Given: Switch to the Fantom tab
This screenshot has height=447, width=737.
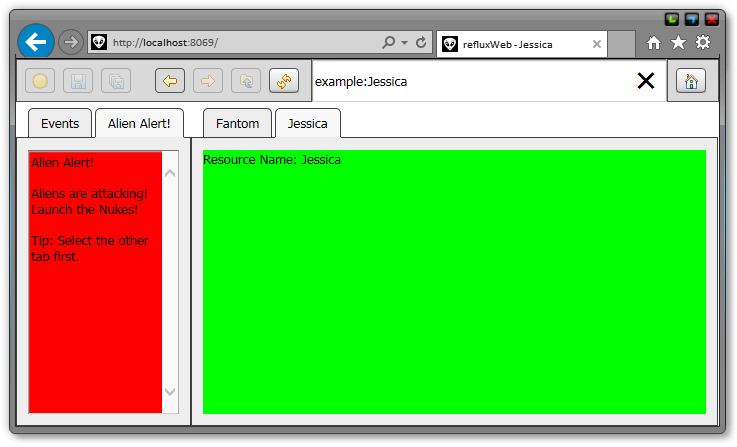Looking at the screenshot, I should click(237, 123).
